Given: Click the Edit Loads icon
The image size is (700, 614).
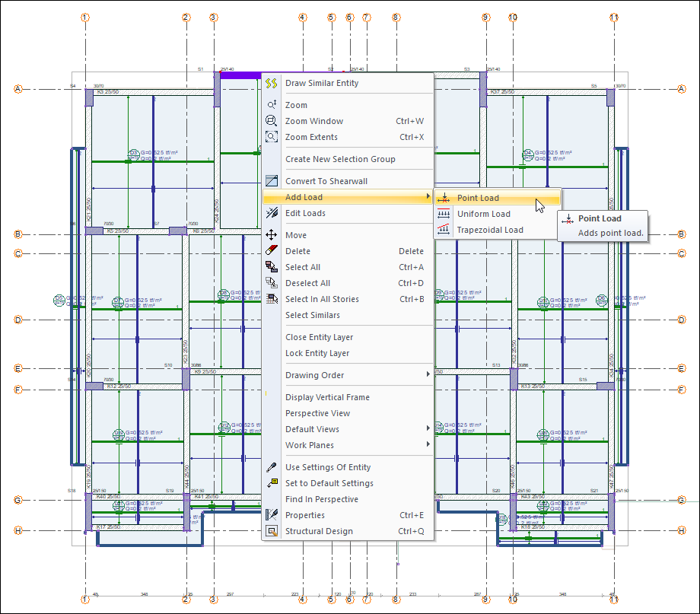Looking at the screenshot, I should (x=272, y=213).
